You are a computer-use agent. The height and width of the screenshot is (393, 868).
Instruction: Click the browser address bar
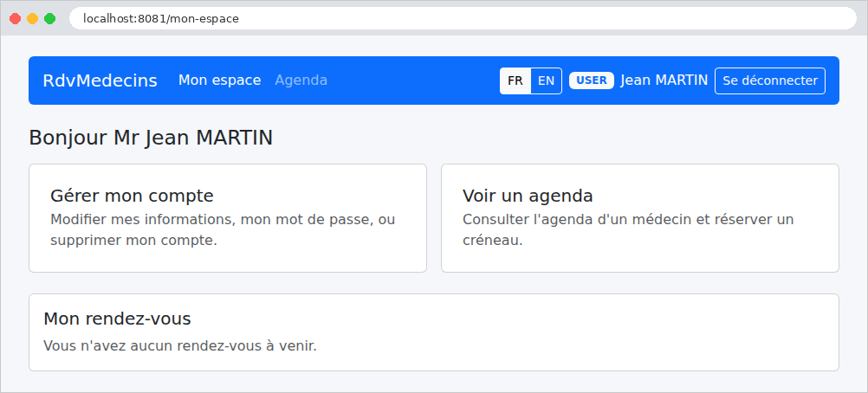[x=463, y=18]
